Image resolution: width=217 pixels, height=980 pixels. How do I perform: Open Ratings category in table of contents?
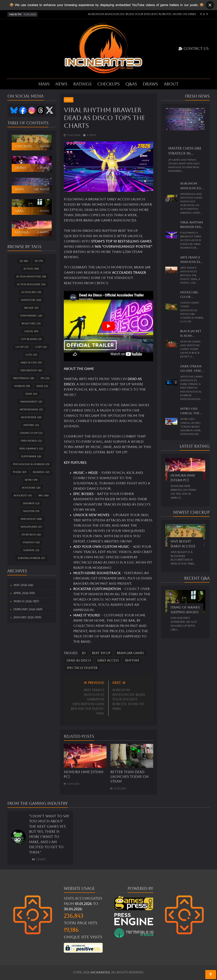pos(32,229)
